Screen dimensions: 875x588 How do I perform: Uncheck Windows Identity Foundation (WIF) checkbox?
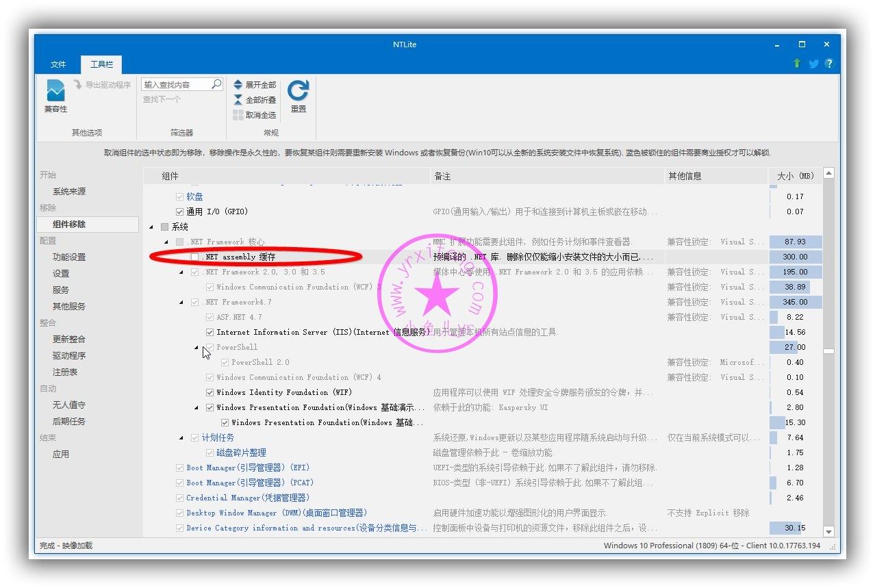(210, 392)
